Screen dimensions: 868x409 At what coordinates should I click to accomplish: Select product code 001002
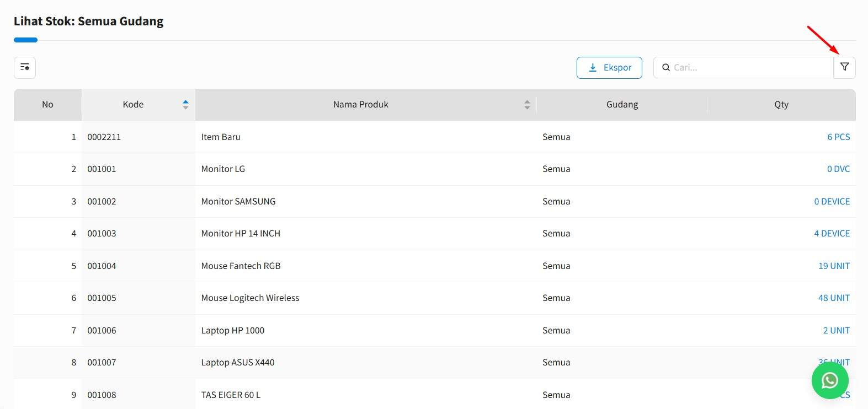coord(102,201)
